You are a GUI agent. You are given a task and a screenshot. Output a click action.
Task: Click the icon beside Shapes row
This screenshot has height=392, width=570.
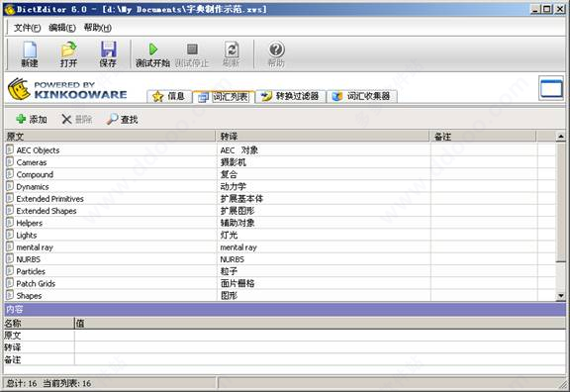[10, 295]
